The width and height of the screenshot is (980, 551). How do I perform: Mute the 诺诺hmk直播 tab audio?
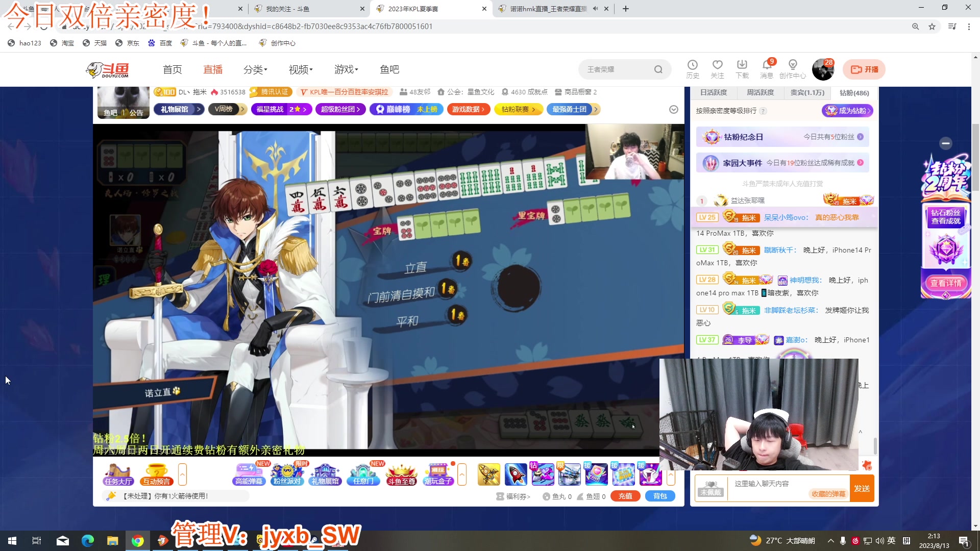[x=595, y=9]
